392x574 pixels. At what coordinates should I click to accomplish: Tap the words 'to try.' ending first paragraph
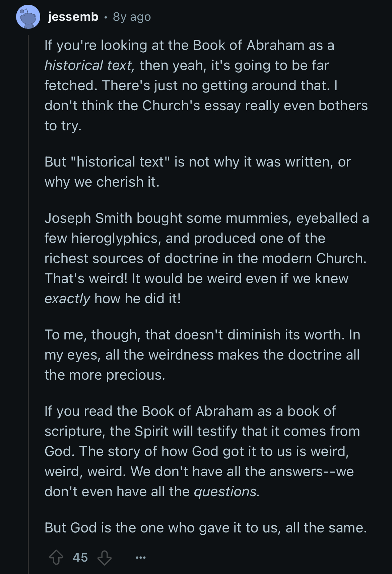point(63,126)
